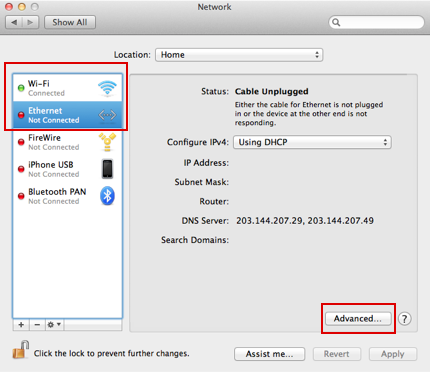
Task: Click the Apply button
Action: [x=393, y=354]
